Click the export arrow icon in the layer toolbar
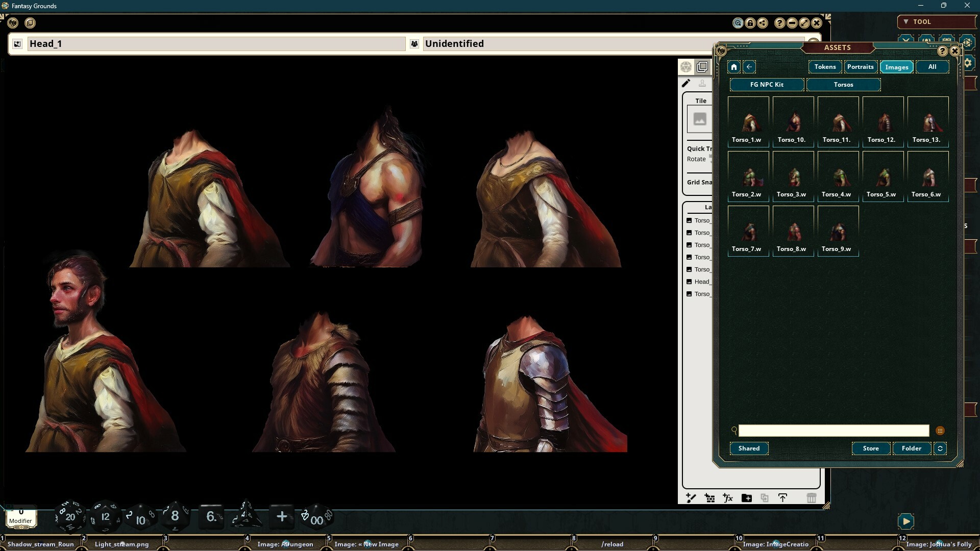Image resolution: width=980 pixels, height=551 pixels. coord(783,498)
